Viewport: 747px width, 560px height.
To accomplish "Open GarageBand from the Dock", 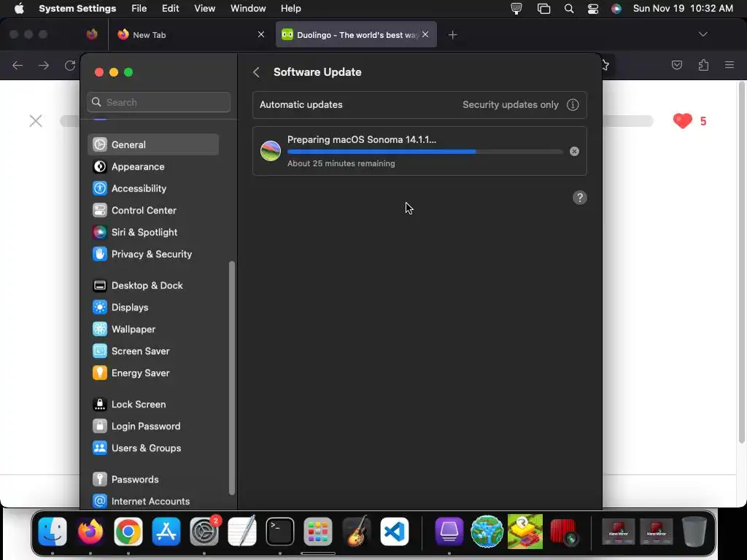I will point(356,532).
